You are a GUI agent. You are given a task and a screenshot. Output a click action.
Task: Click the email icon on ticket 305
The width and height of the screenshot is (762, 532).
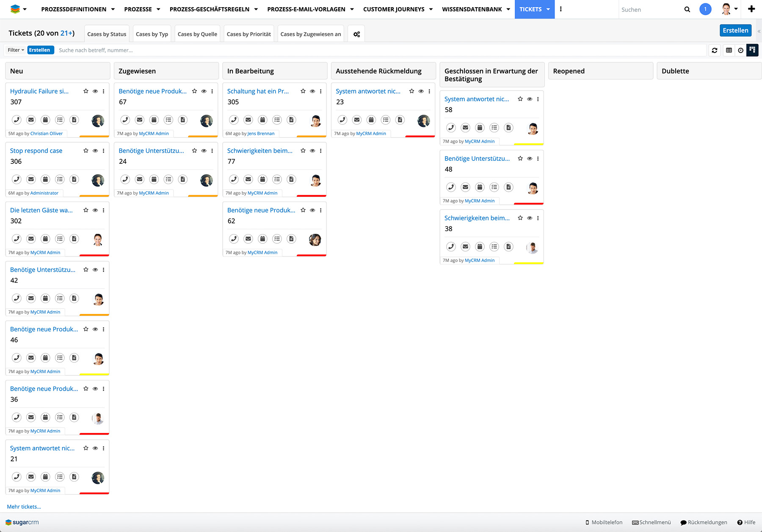click(248, 120)
